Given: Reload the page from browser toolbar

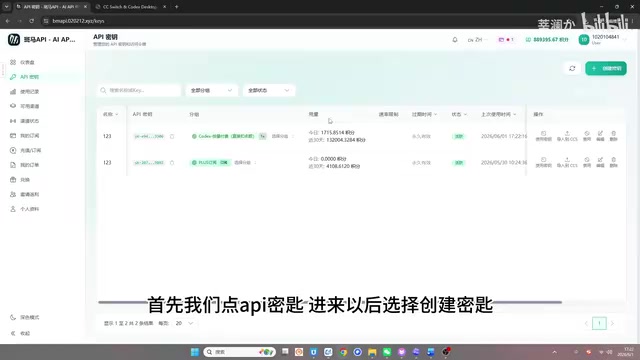Looking at the screenshot, I should click(x=32, y=21).
